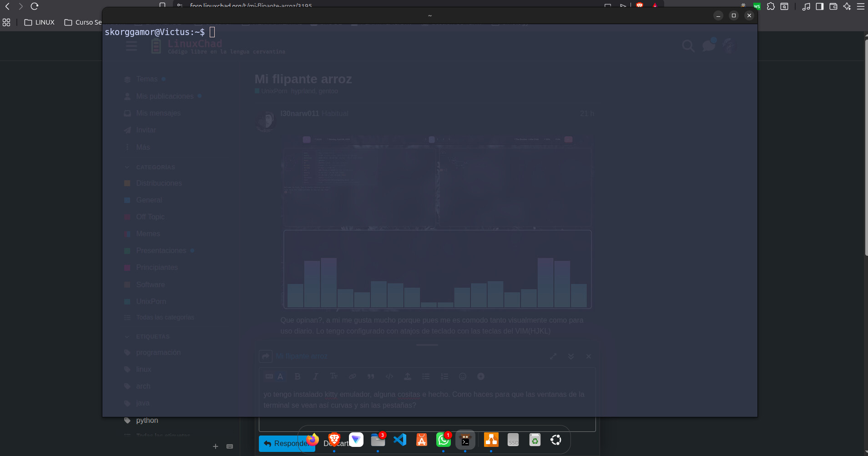This screenshot has height=456, width=868.
Task: Expand the Curso bookmarks folder
Action: point(83,22)
